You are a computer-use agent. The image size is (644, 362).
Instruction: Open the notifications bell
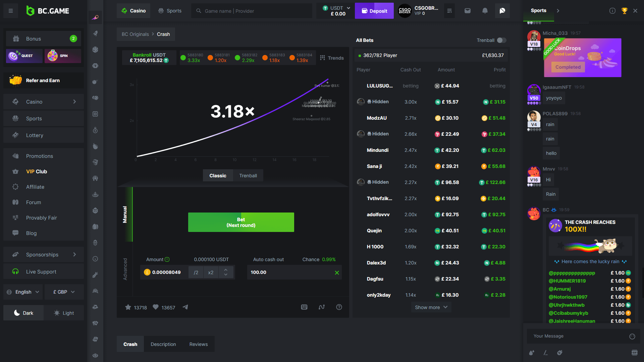pyautogui.click(x=485, y=11)
